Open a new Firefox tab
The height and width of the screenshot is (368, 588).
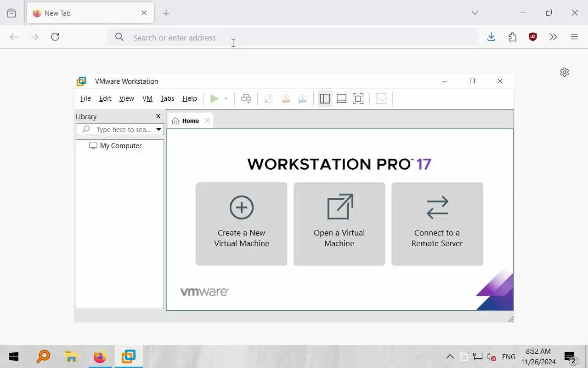tap(166, 13)
